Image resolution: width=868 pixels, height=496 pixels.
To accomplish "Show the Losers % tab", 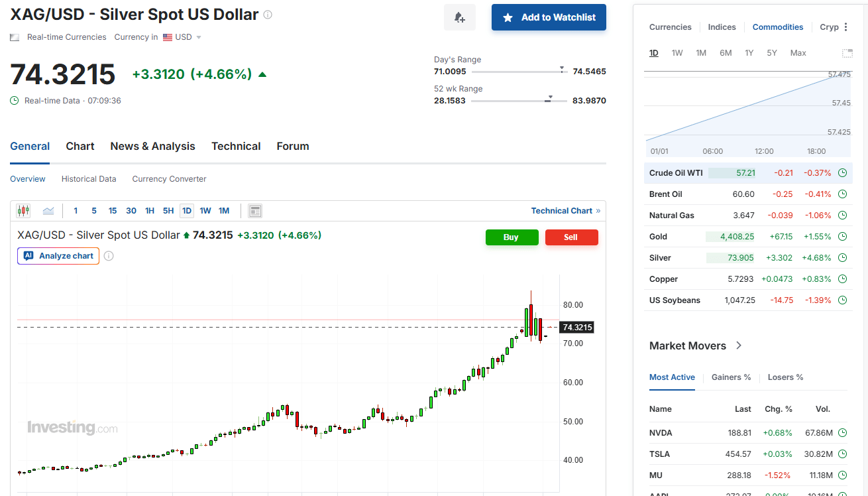I will point(786,377).
